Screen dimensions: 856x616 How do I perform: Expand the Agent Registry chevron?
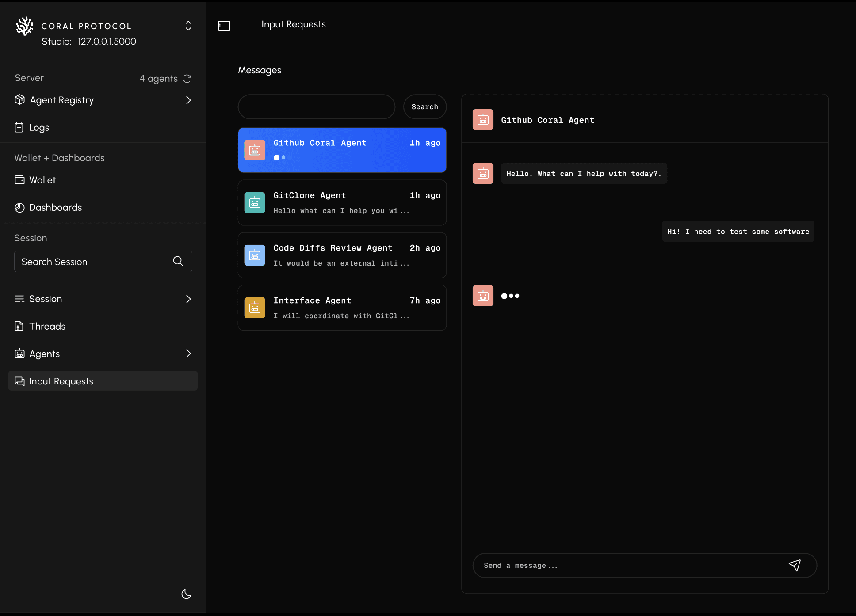(188, 100)
